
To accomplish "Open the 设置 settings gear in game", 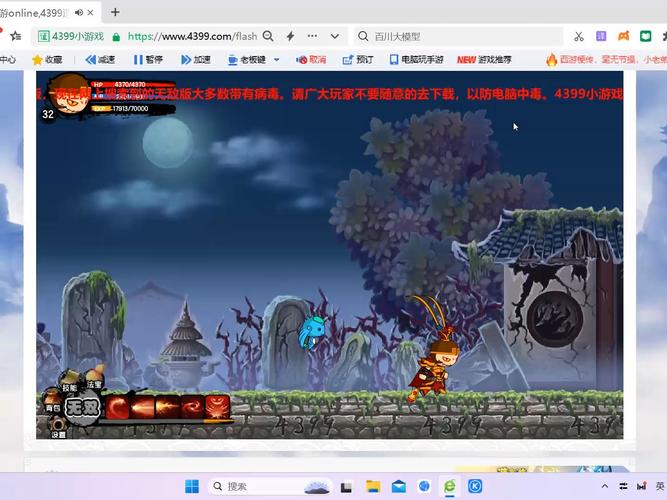I will coord(58,428).
